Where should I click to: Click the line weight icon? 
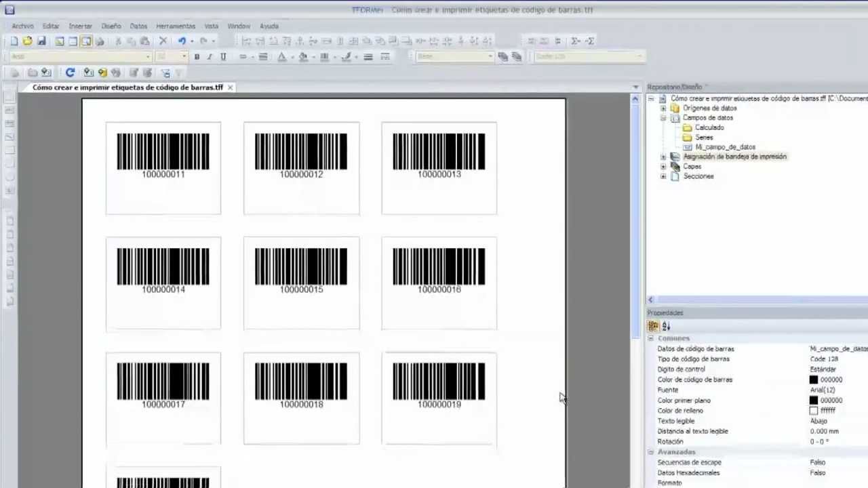click(368, 57)
